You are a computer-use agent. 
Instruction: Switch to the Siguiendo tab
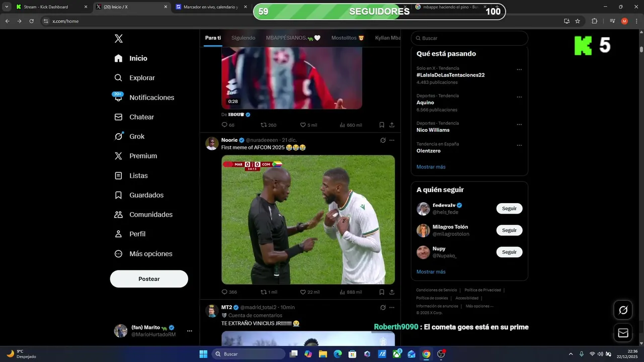tap(244, 38)
